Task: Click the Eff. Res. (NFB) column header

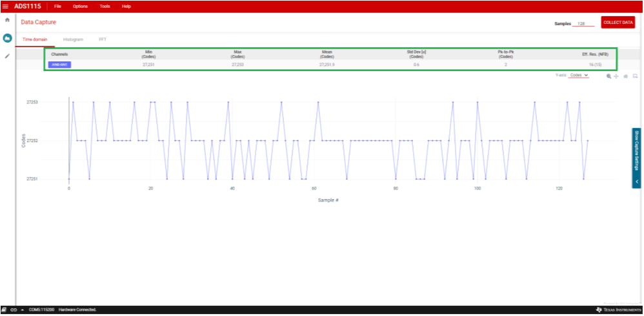Action: [x=595, y=54]
